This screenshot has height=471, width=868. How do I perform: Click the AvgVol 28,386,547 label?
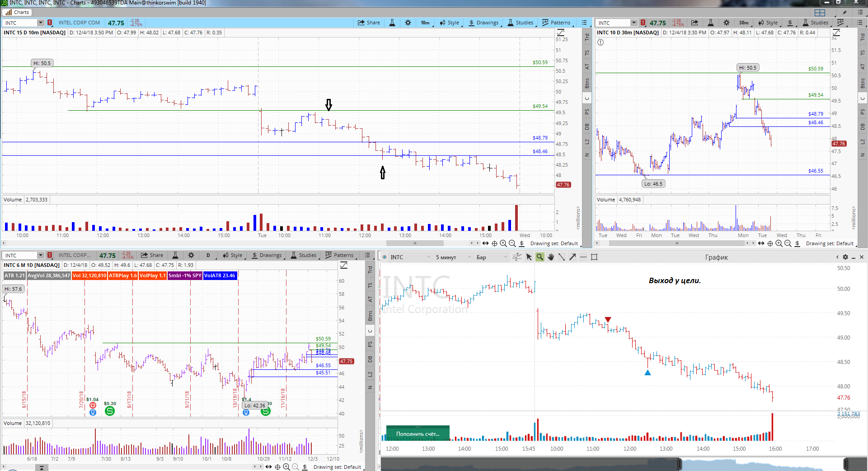(x=49, y=275)
